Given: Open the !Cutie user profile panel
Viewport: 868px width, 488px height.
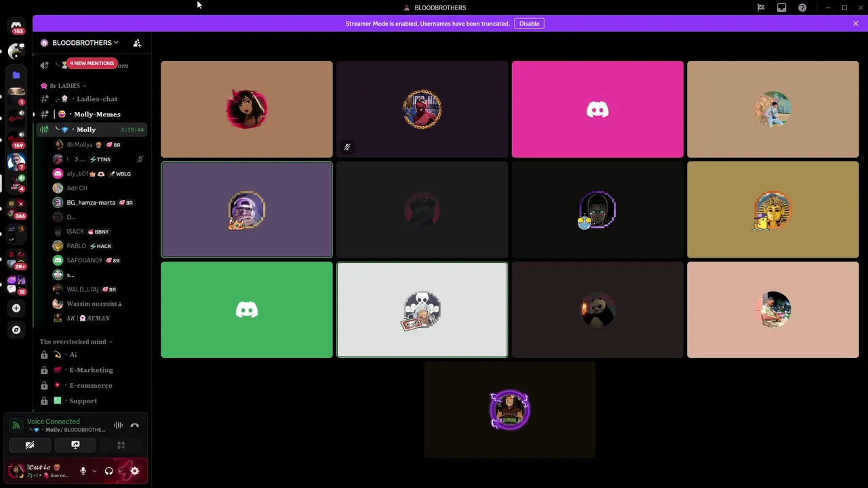Looking at the screenshot, I should [41, 471].
